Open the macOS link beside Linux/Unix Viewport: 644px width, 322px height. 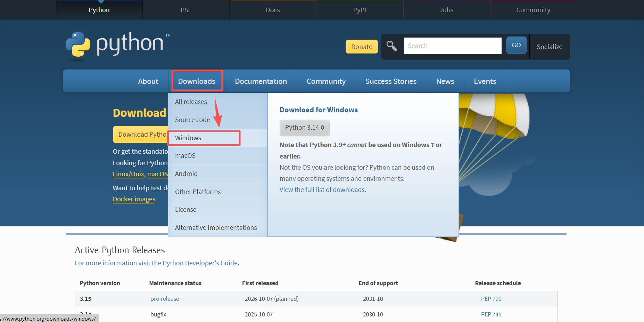158,174
